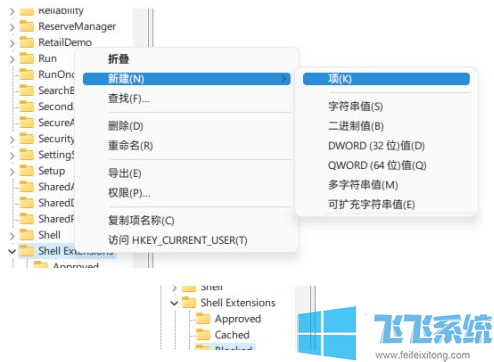Expand the Setup key

click(x=12, y=172)
